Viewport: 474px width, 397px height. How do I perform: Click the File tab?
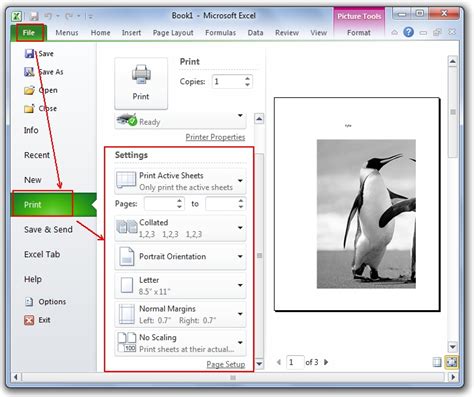(28, 33)
